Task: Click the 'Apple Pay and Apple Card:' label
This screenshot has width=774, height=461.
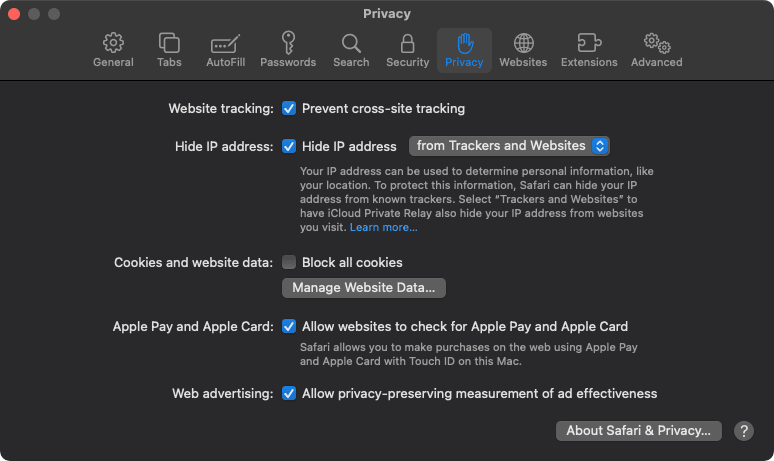Action: click(x=193, y=327)
